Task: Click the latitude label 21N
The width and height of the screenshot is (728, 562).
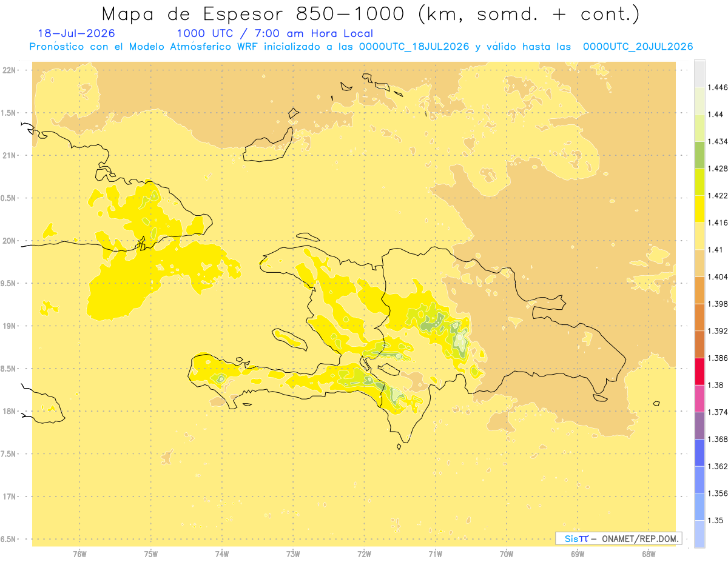Action: [x=10, y=155]
